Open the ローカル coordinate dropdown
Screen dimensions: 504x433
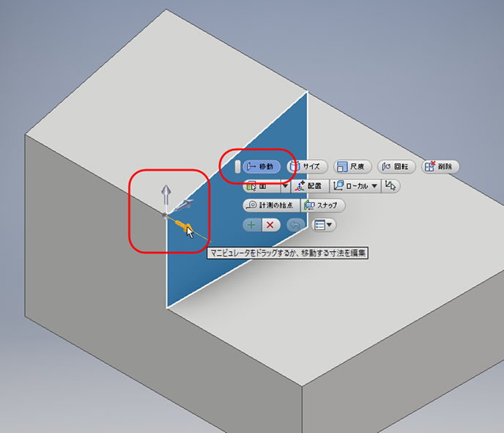(355, 186)
